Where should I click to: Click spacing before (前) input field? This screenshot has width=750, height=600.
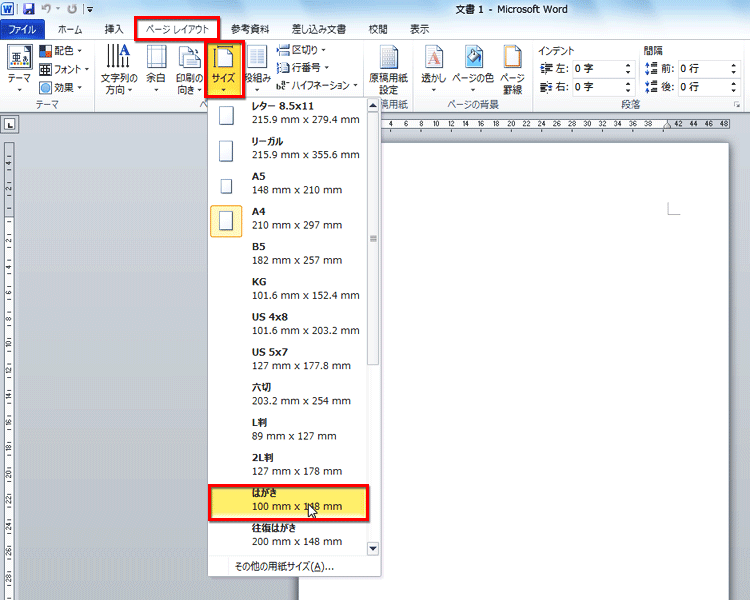pyautogui.click(x=704, y=69)
